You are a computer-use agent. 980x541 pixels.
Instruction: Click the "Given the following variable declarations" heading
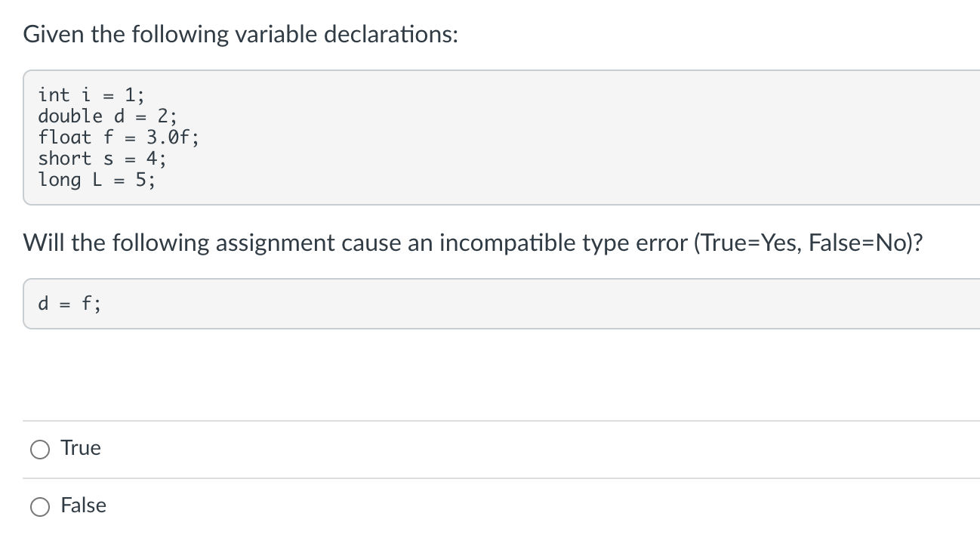240,35
